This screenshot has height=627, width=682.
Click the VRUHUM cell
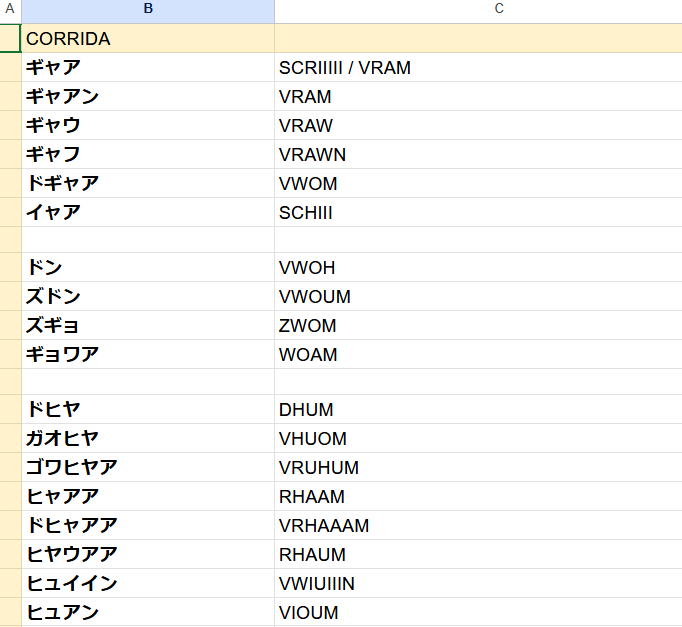click(x=478, y=468)
